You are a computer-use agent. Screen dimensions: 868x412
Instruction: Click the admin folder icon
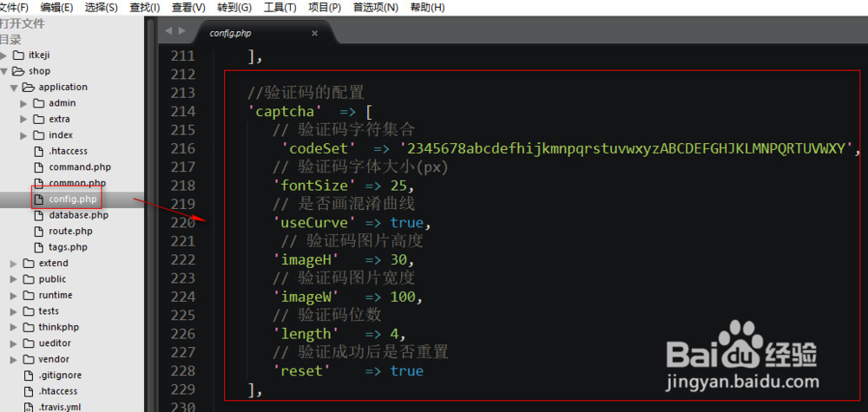tap(38, 103)
